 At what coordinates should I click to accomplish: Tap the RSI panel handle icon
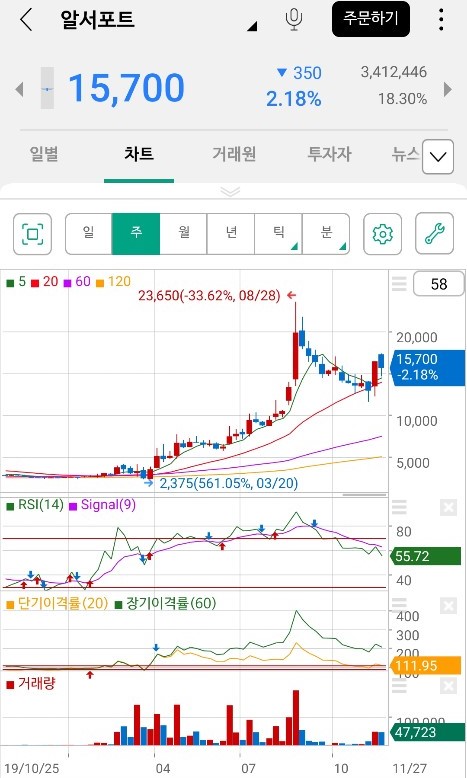399,508
